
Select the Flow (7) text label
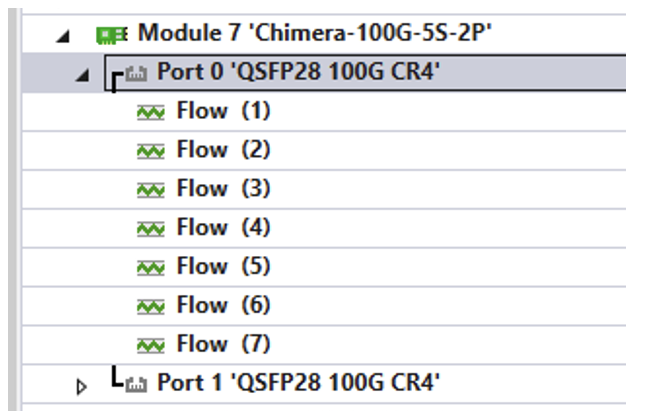click(x=224, y=344)
